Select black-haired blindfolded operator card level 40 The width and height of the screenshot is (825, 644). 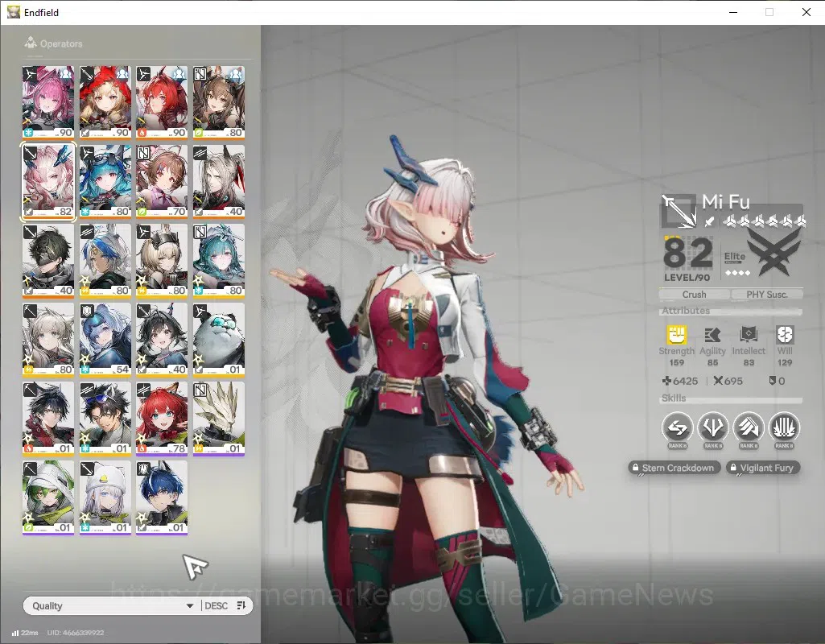48,261
